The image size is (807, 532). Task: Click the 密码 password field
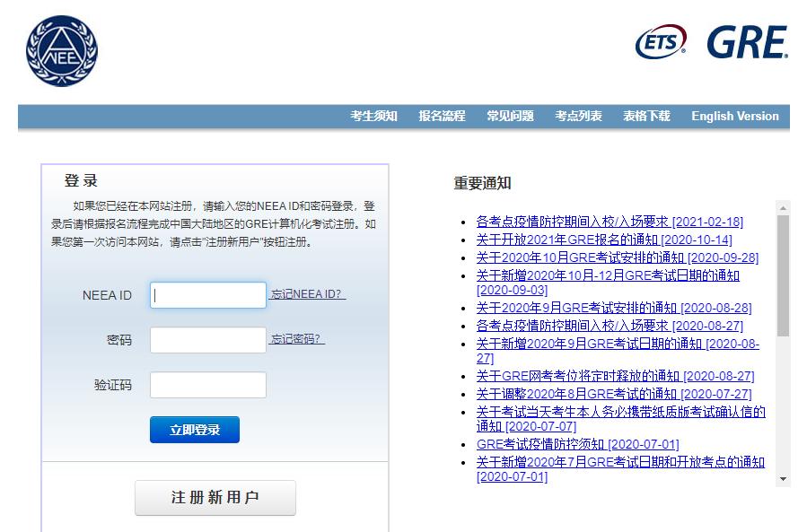(x=207, y=339)
